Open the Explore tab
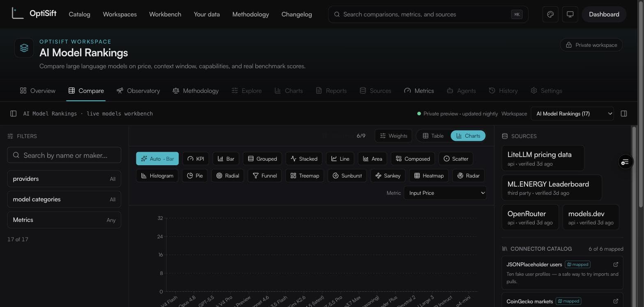This screenshot has height=307, width=644. click(247, 90)
